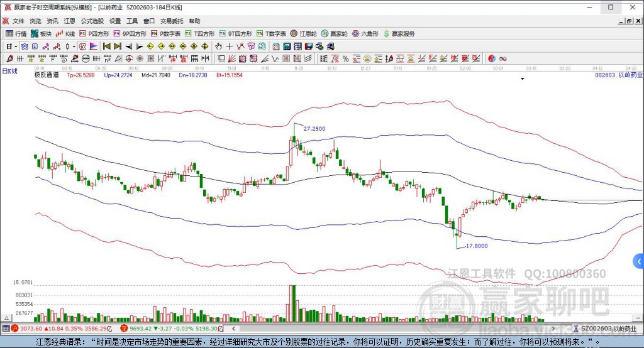Step chart left with the black left arrow
644x348 pixels.
coord(128,46)
